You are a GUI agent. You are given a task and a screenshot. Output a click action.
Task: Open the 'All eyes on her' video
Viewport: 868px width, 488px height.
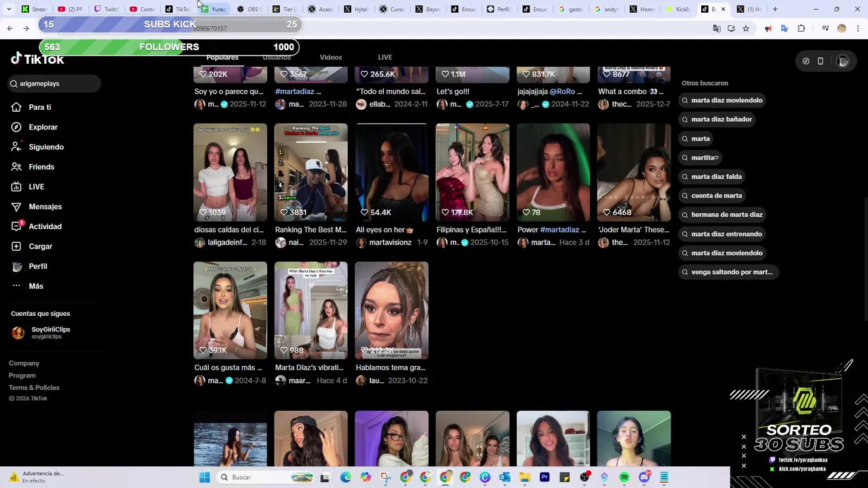[x=391, y=172]
